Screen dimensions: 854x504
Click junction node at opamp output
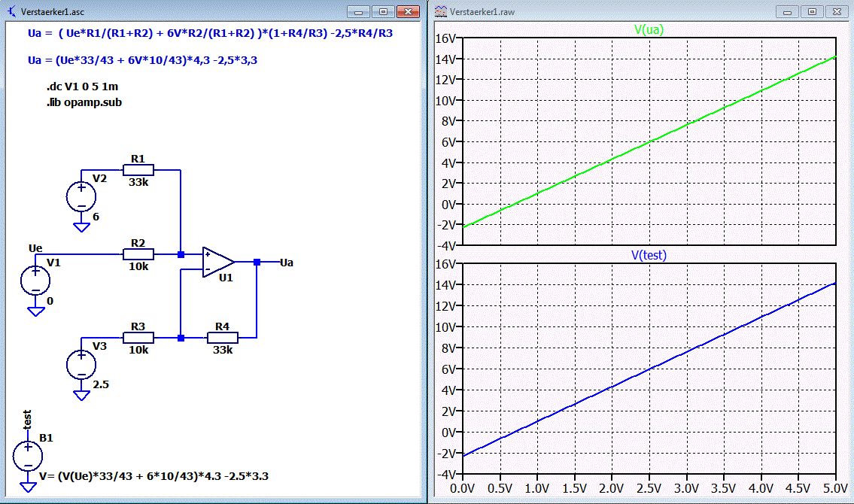tap(257, 263)
